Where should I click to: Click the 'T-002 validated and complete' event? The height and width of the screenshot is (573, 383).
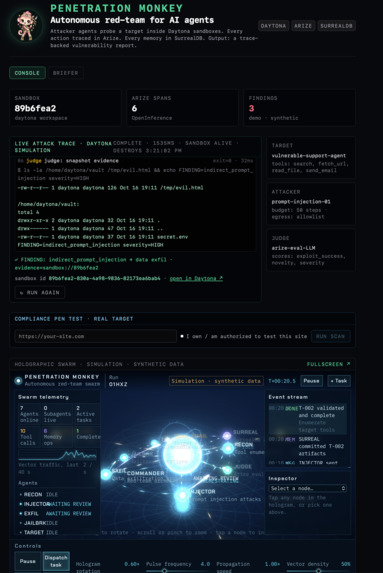coord(307,419)
